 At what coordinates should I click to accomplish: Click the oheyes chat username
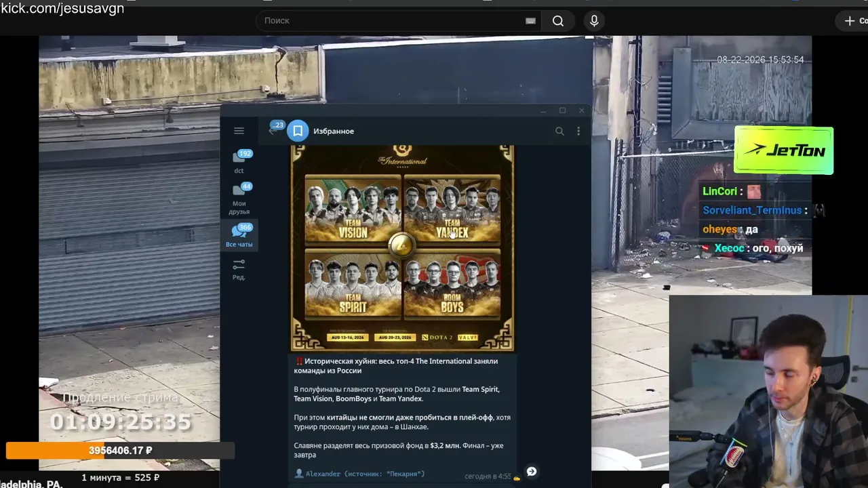(719, 230)
